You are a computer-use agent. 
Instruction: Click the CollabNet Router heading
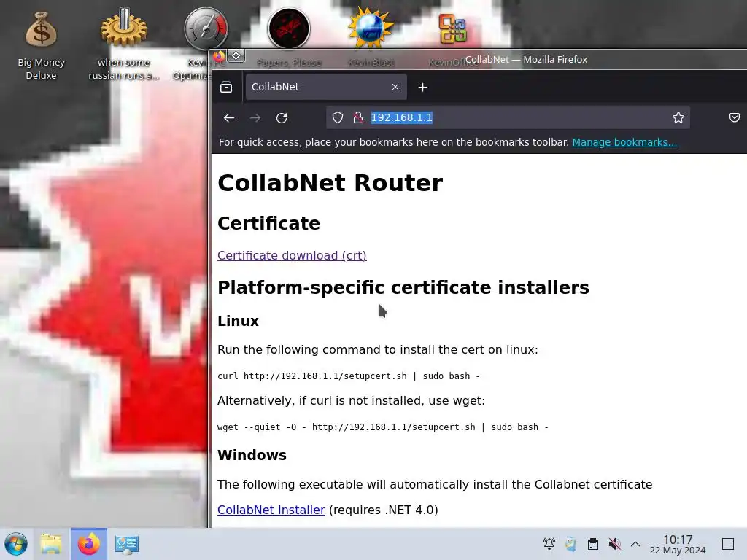330,183
